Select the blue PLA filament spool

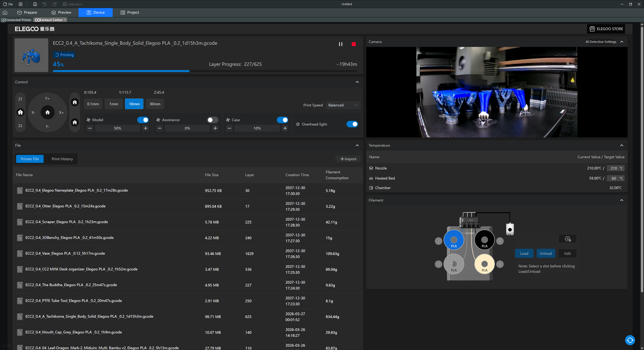click(x=454, y=240)
